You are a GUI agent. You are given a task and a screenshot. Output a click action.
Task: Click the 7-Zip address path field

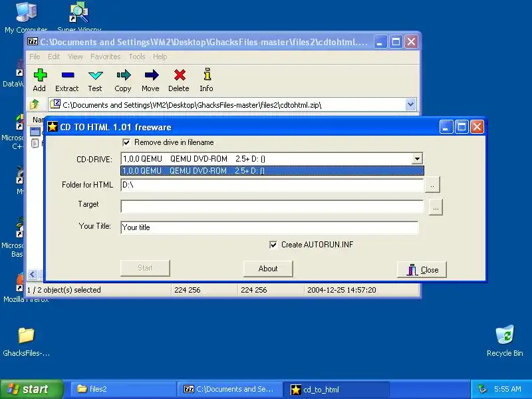[x=227, y=104]
